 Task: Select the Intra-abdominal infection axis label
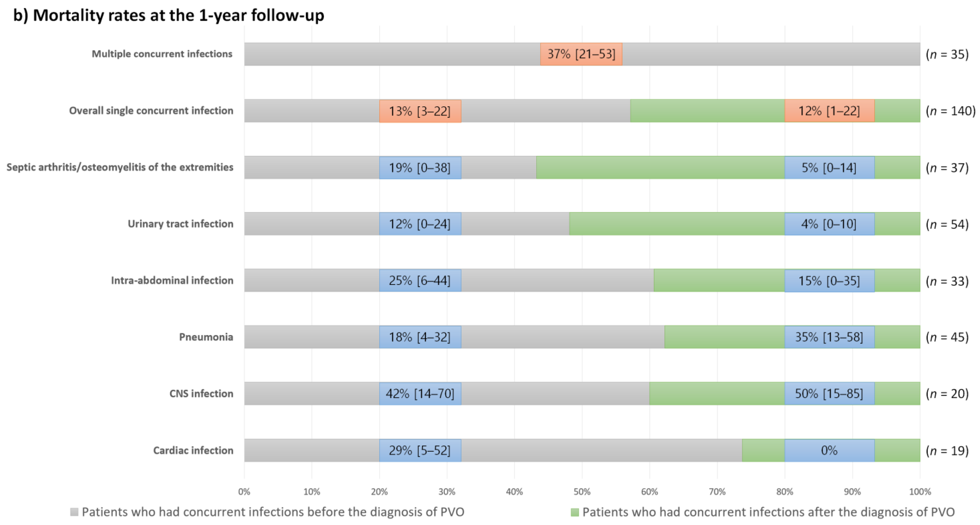(x=172, y=280)
